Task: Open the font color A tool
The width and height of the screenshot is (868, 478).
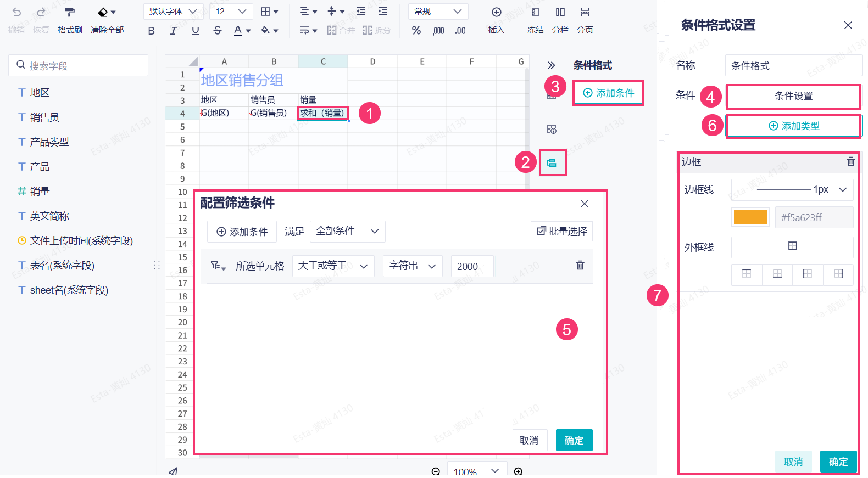Action: coord(242,31)
